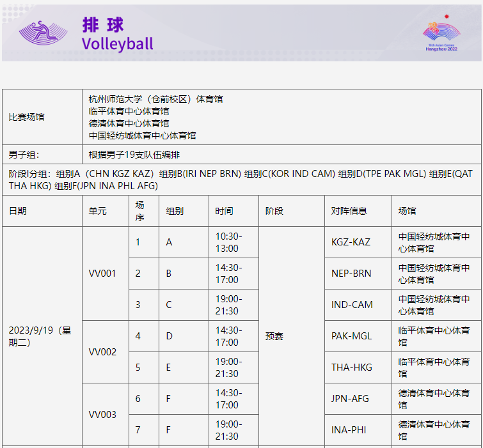The width and height of the screenshot is (483, 448).
Task: Select the KGZ-KAZ match cell
Action: [x=351, y=242]
